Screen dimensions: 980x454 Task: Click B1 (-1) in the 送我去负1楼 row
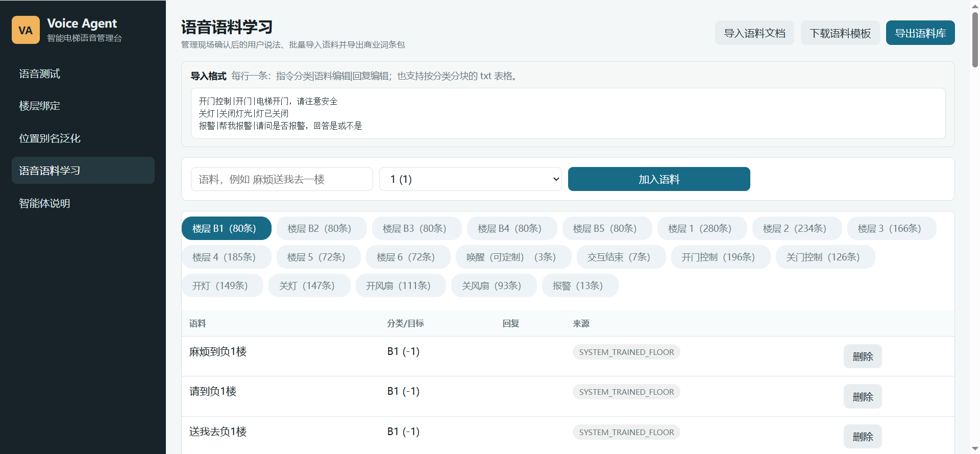pyautogui.click(x=403, y=432)
